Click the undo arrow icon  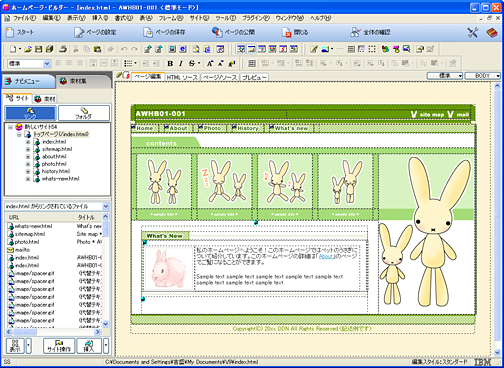click(x=124, y=49)
